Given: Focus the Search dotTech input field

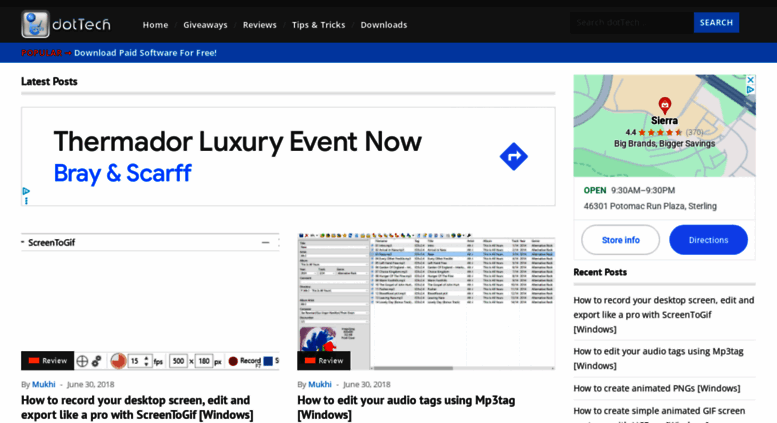Looking at the screenshot, I should click(x=632, y=23).
